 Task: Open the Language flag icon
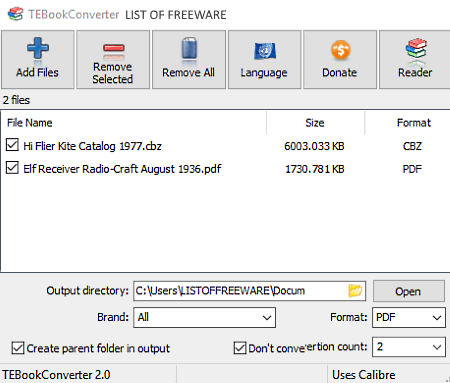(x=265, y=51)
